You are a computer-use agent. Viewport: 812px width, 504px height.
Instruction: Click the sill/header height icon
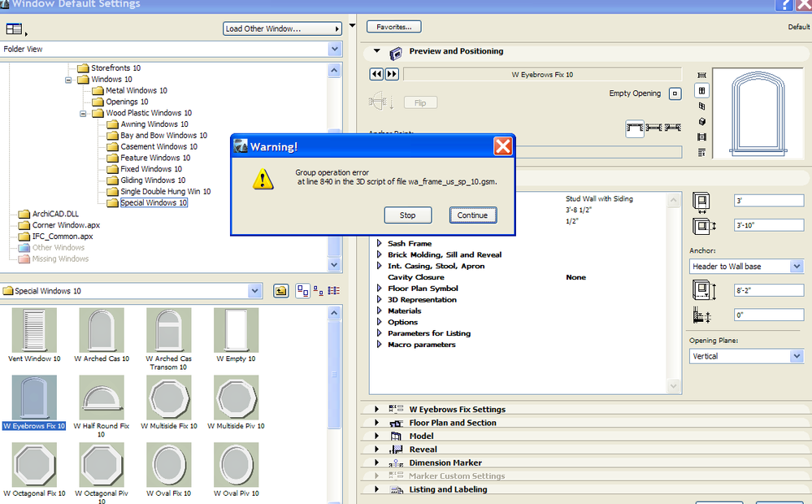click(704, 290)
